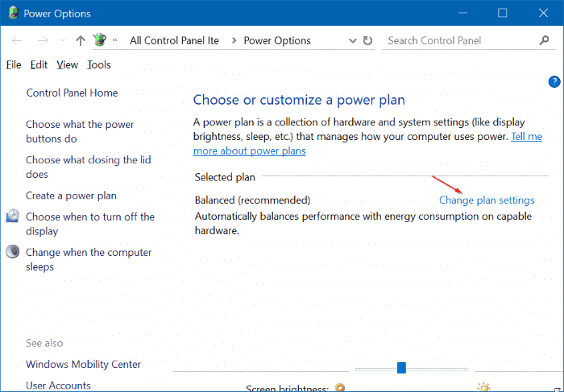Click the Power Options address bar icon
Screen dimensions: 564x392
[100, 40]
